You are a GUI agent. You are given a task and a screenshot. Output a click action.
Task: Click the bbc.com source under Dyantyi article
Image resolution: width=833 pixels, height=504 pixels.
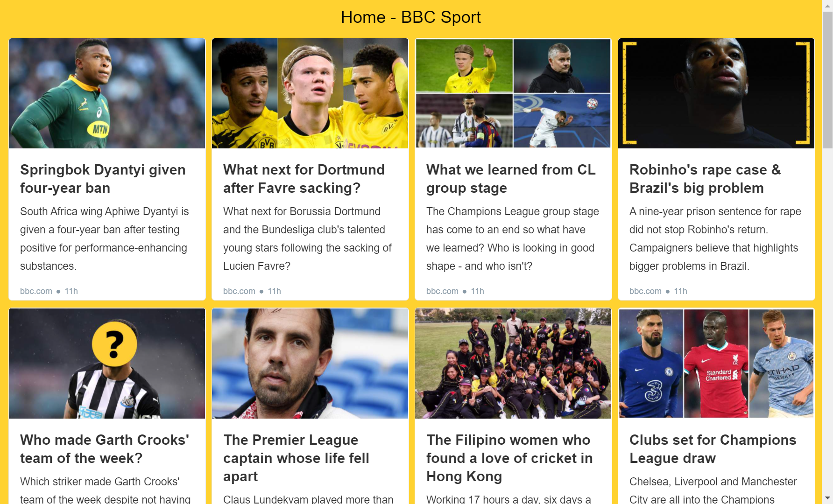[x=36, y=291]
